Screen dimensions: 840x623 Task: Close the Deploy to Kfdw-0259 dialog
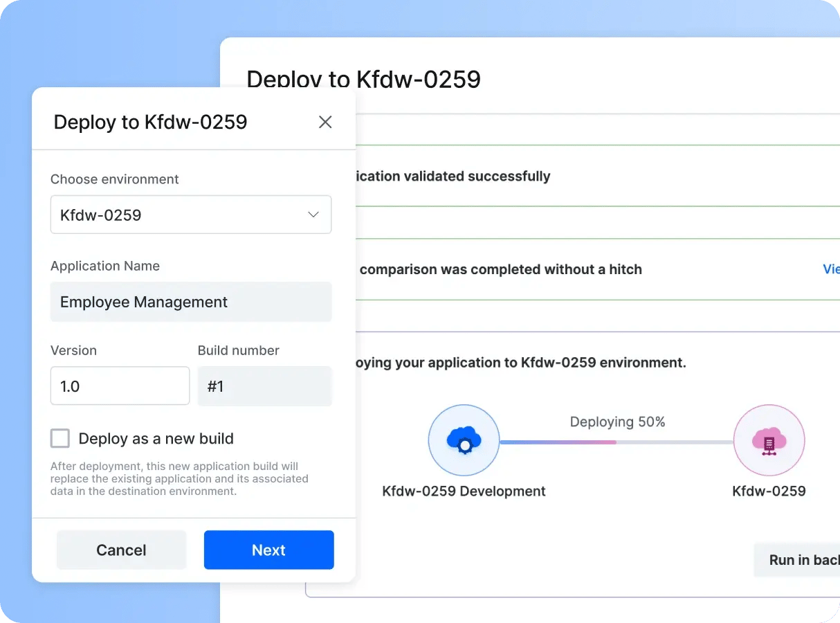[325, 123]
